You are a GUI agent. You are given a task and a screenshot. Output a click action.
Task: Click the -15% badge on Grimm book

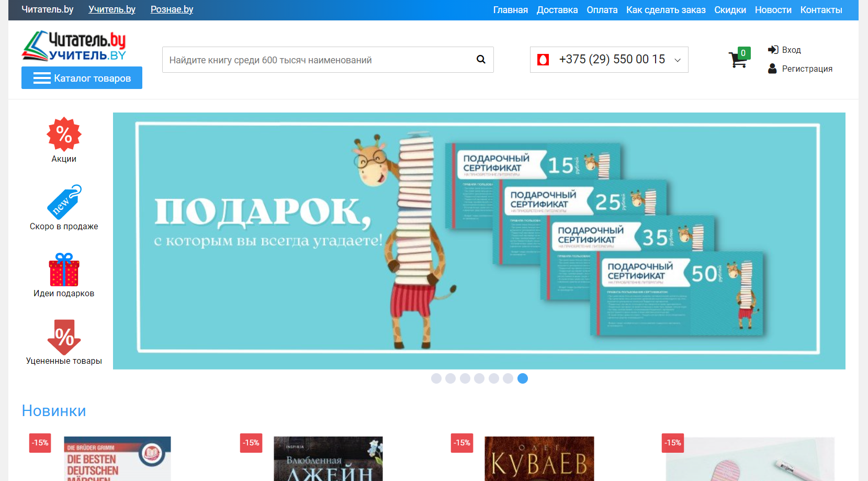40,443
